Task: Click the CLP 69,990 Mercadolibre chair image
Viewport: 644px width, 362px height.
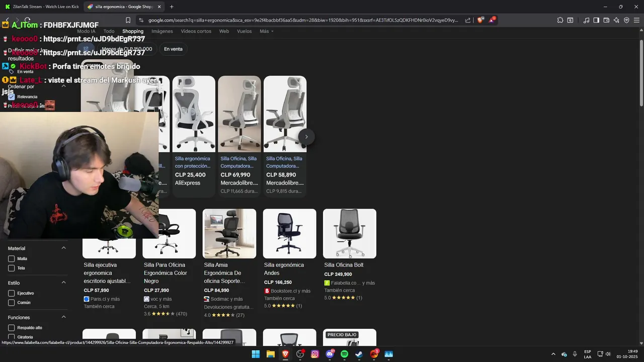Action: pyautogui.click(x=239, y=114)
